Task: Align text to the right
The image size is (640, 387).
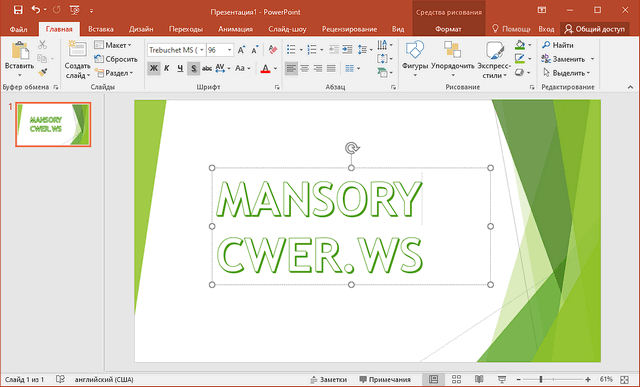Action: point(318,68)
